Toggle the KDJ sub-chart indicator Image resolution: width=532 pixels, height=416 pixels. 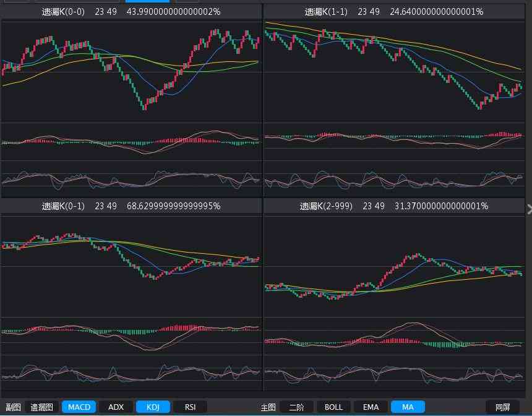tap(153, 407)
